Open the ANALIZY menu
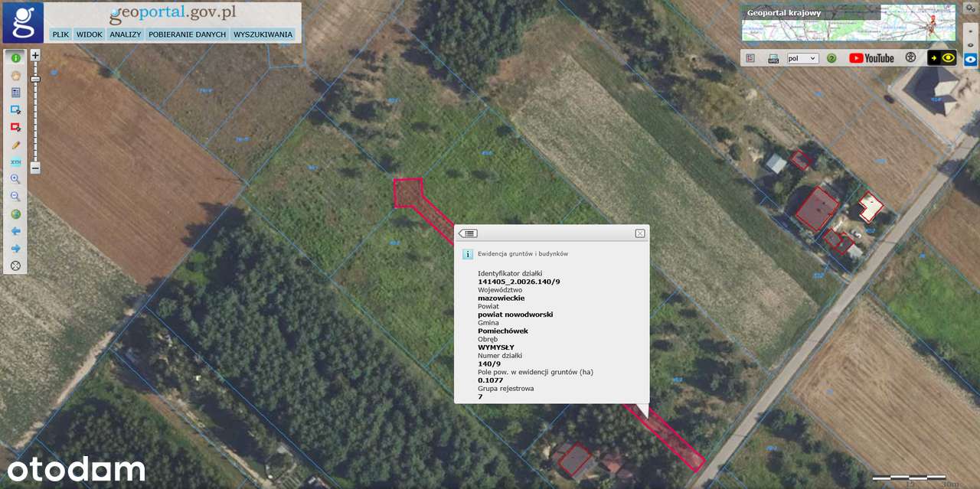 point(125,34)
